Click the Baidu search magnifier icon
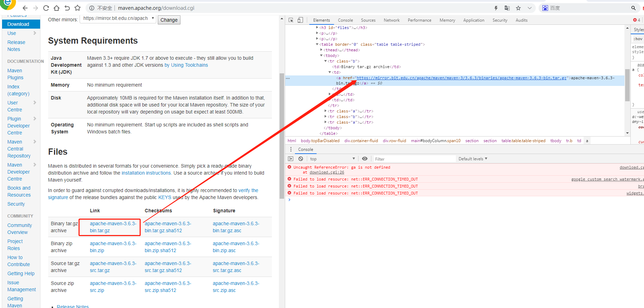This screenshot has width=644, height=308. 634,8
